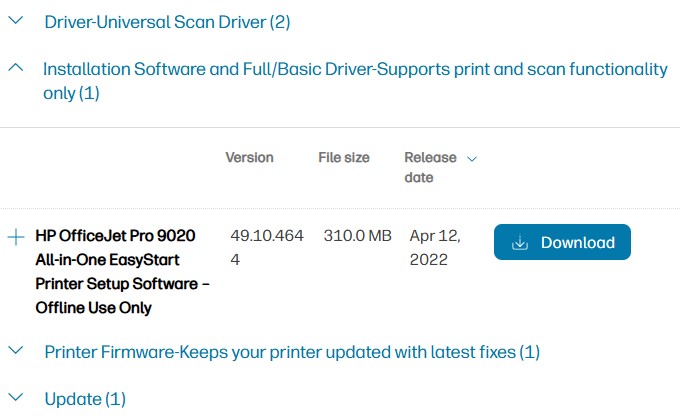Sort by the Release date column header

[x=430, y=167]
